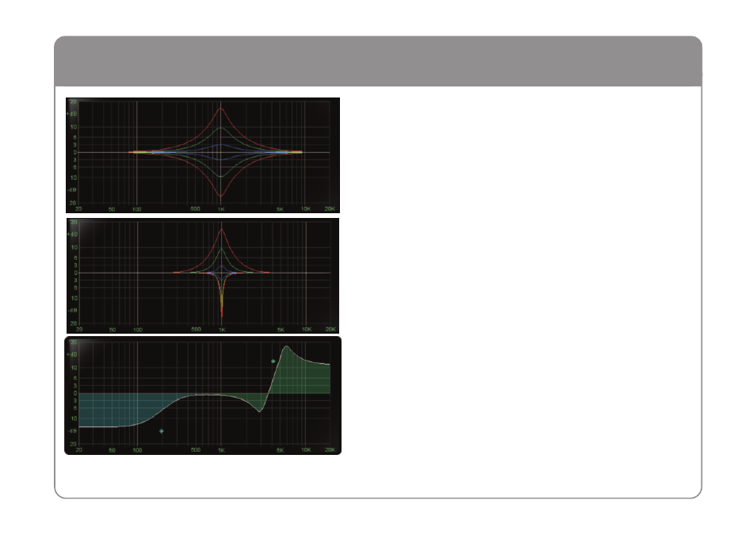
Task: Click the narrow-Q notch curves EQ graph
Action: pyautogui.click(x=203, y=276)
